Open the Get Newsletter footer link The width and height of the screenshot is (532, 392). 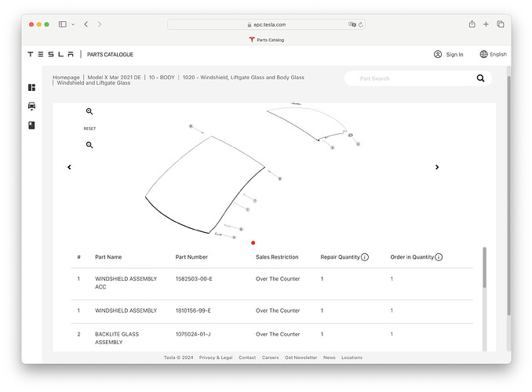tap(301, 358)
